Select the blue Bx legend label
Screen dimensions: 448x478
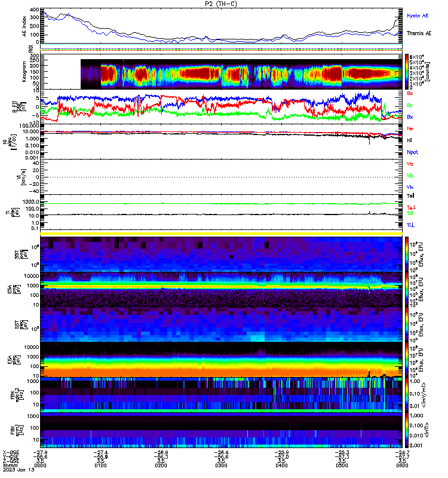tap(410, 117)
